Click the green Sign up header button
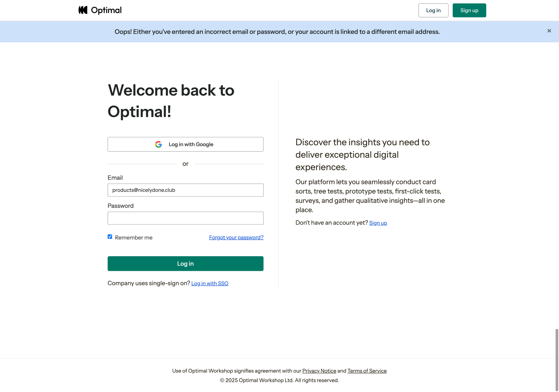Image resolution: width=559 pixels, height=392 pixels. point(469,10)
